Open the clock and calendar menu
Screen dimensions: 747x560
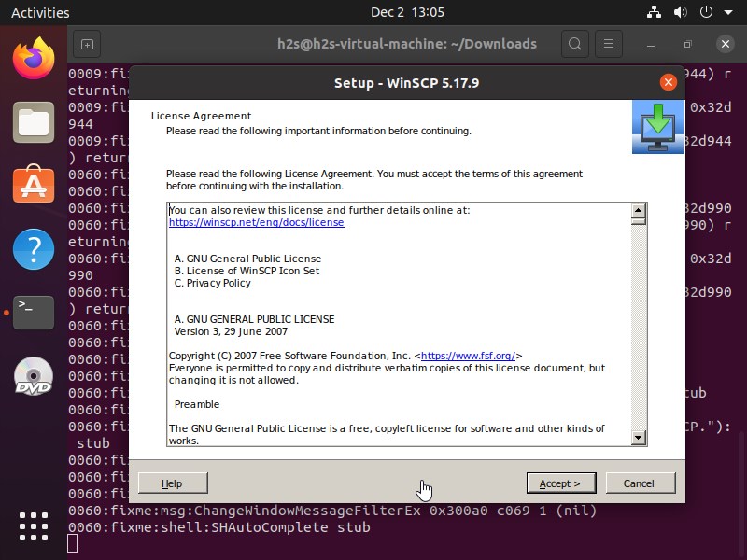(407, 12)
